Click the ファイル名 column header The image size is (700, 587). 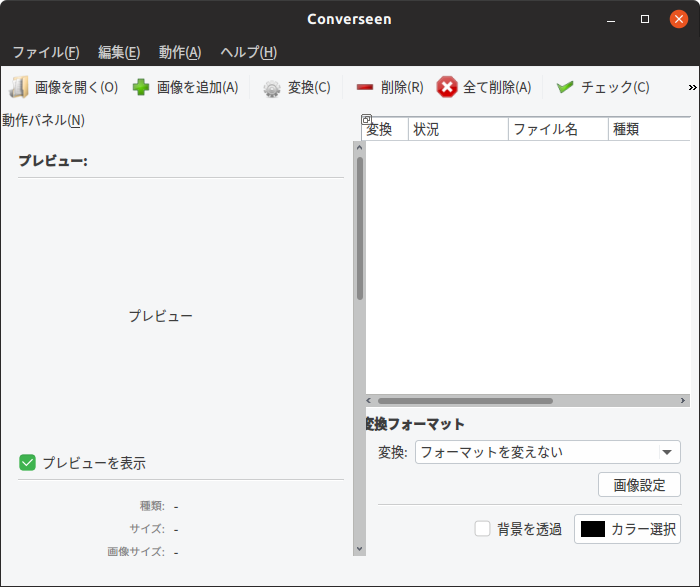point(558,129)
